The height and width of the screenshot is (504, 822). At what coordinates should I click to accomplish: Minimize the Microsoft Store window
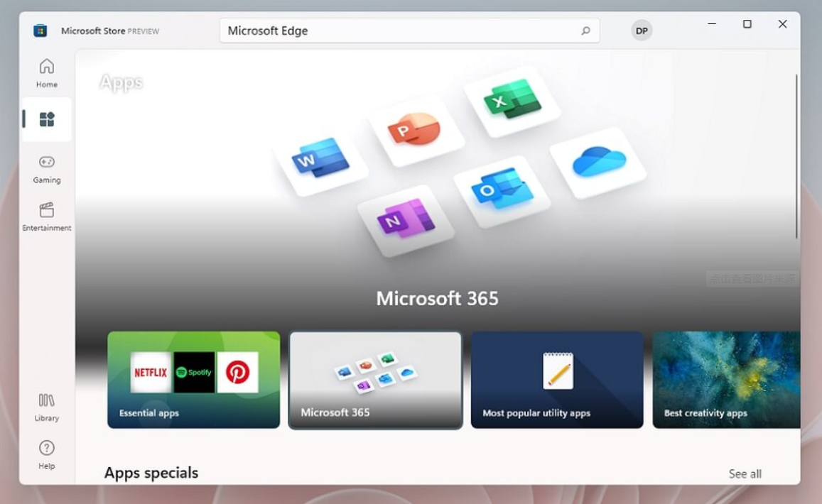712,24
